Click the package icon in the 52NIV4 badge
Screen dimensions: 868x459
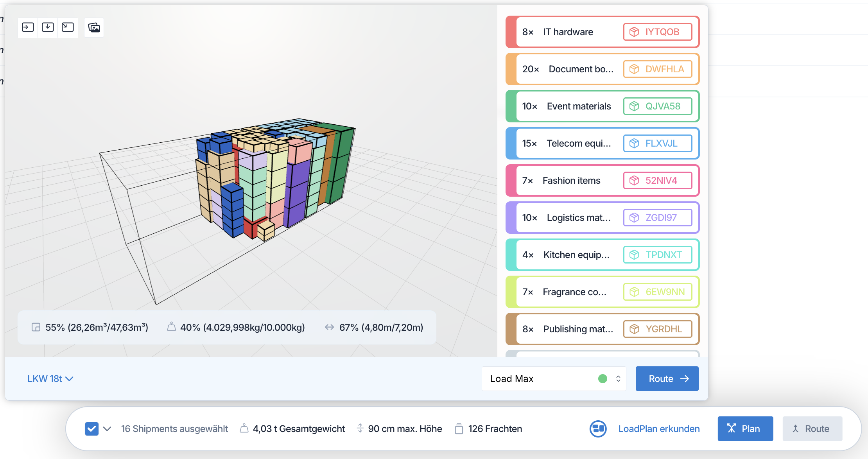(634, 181)
